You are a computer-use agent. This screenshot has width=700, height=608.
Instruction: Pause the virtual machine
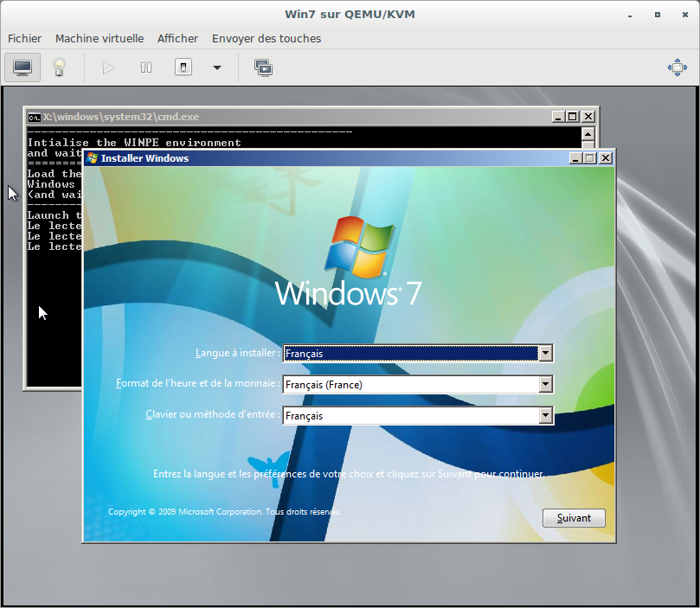[x=146, y=67]
